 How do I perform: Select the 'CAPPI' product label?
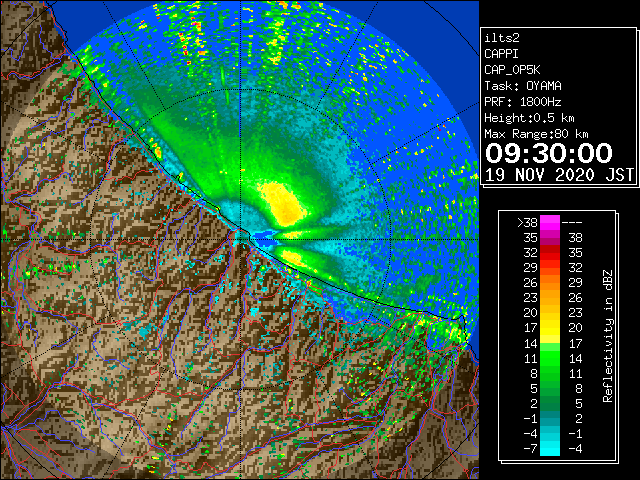501,54
